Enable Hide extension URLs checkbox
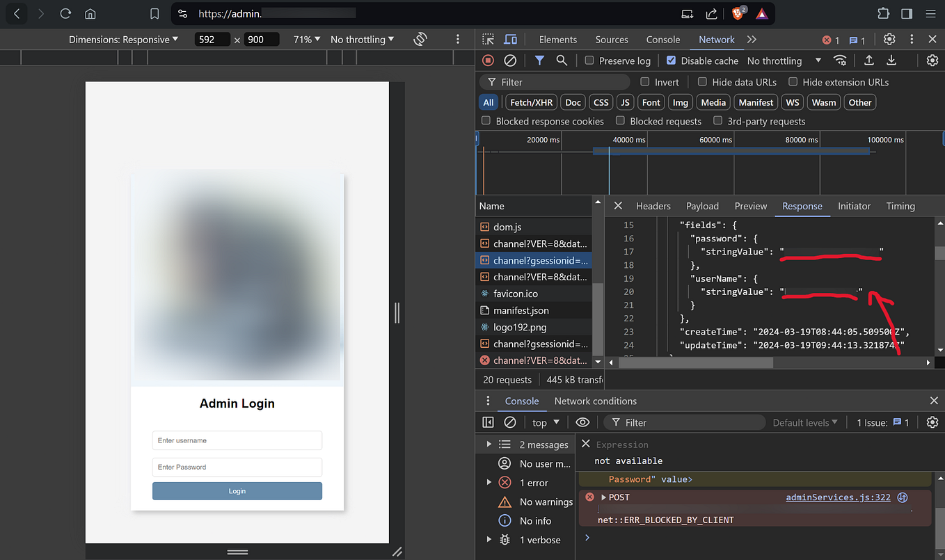This screenshot has width=945, height=560. pyautogui.click(x=793, y=81)
